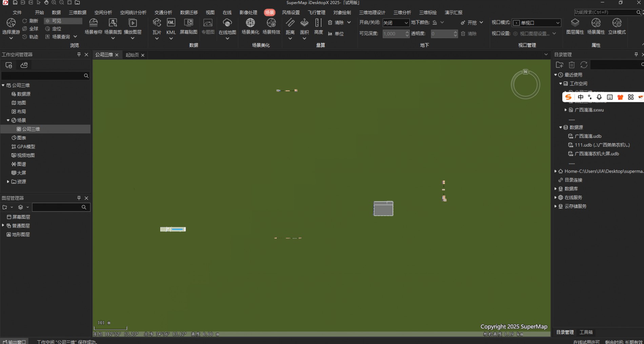Click the delete trash icon in 目录管理
The image size is (644, 344).
click(571, 65)
